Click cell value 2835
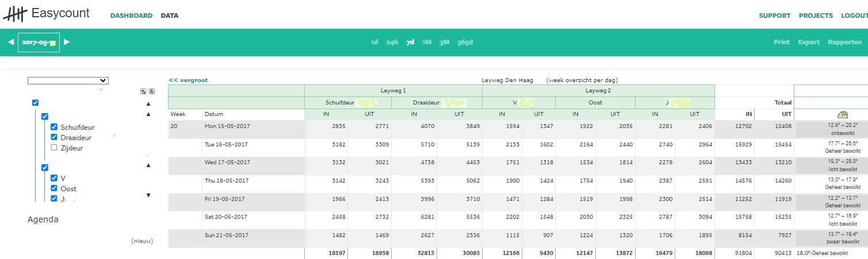The height and width of the screenshot is (259, 868). click(x=338, y=126)
